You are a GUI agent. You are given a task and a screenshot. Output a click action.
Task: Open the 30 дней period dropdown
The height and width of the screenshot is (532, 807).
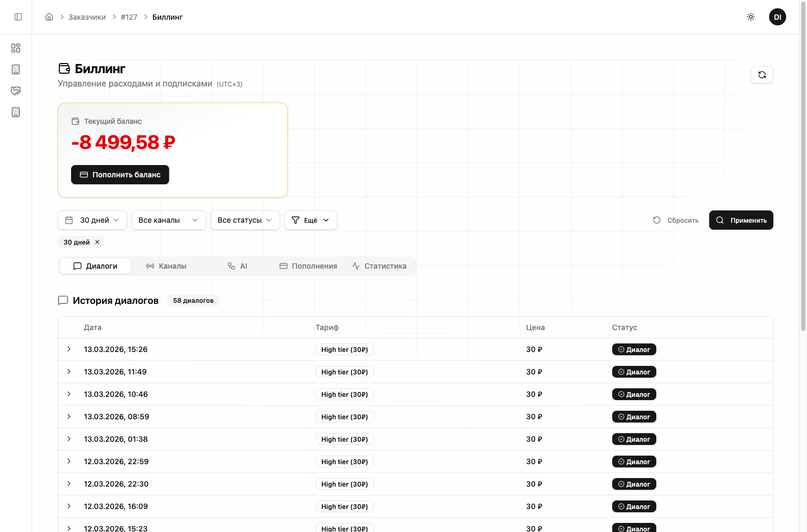pos(92,220)
